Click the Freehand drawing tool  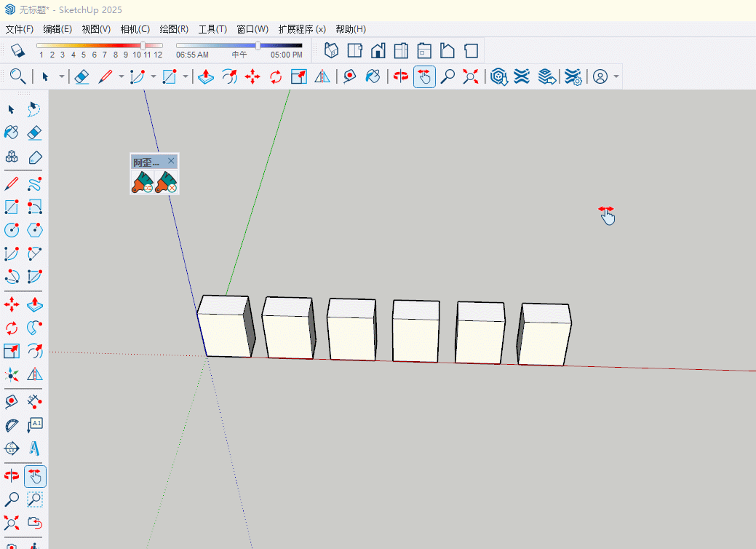coord(34,184)
